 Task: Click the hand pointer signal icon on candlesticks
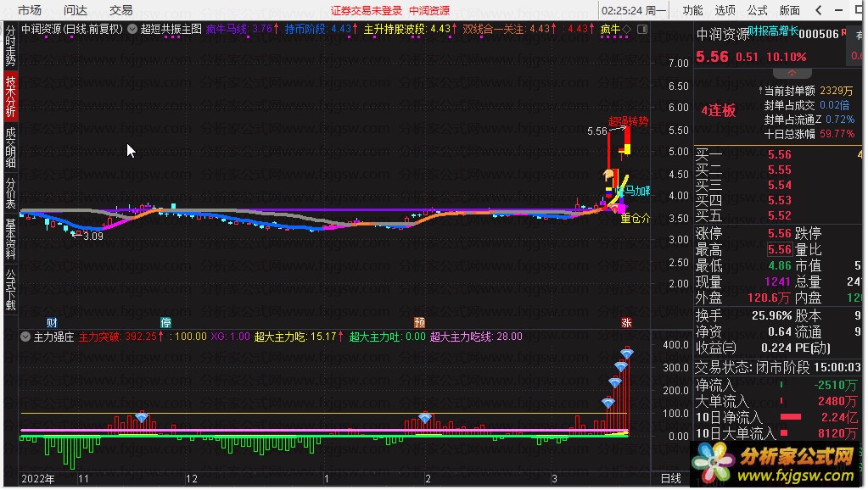pyautogui.click(x=608, y=175)
